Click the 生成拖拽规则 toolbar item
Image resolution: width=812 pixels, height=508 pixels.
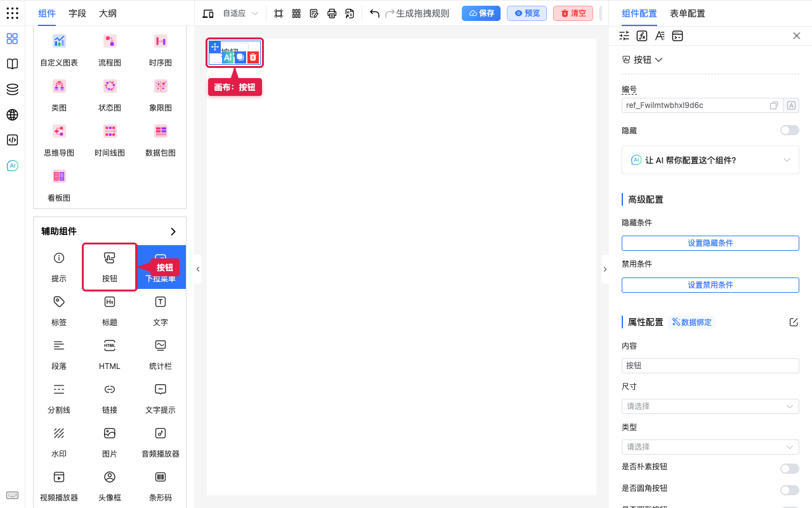click(422, 13)
